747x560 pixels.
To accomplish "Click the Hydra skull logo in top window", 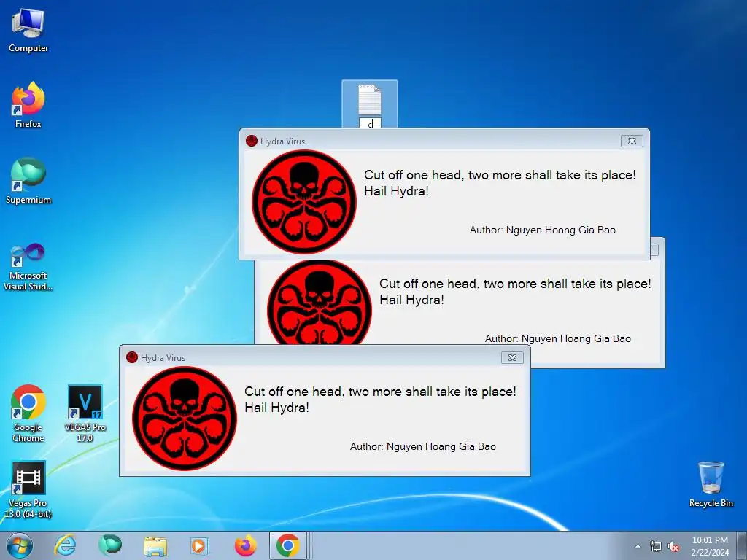I will pyautogui.click(x=304, y=201).
